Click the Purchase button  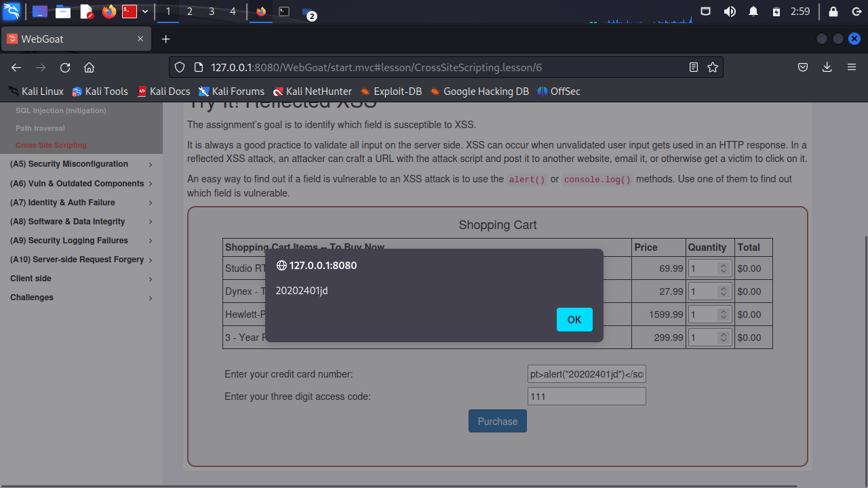point(498,421)
